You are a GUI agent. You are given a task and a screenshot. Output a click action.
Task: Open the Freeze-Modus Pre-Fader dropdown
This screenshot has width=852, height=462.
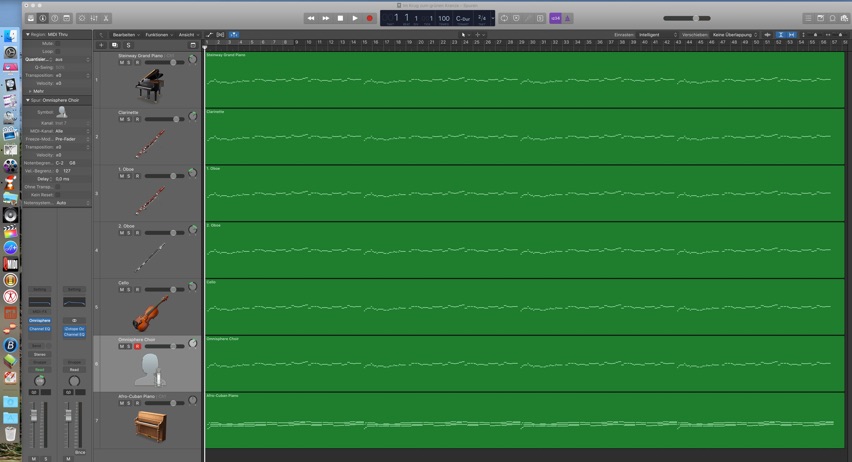71,139
